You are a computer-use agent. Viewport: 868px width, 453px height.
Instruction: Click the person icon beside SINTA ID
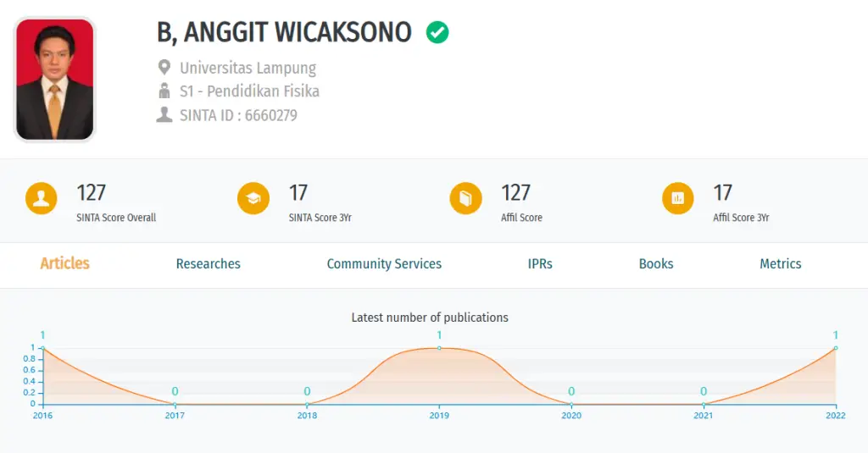[x=164, y=114]
